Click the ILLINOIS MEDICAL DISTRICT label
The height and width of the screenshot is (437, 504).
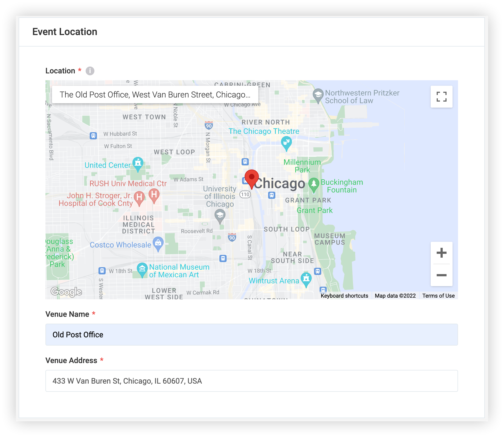[139, 225]
